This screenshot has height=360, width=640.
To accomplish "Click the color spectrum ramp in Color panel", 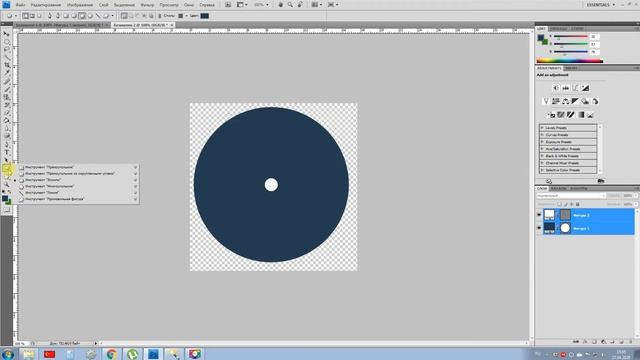I will point(569,61).
